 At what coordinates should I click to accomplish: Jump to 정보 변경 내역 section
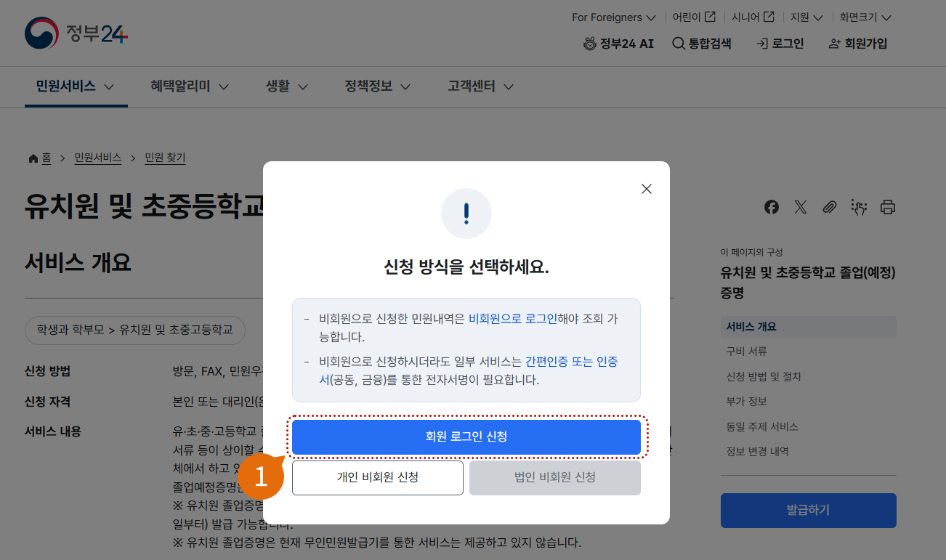[x=758, y=452]
